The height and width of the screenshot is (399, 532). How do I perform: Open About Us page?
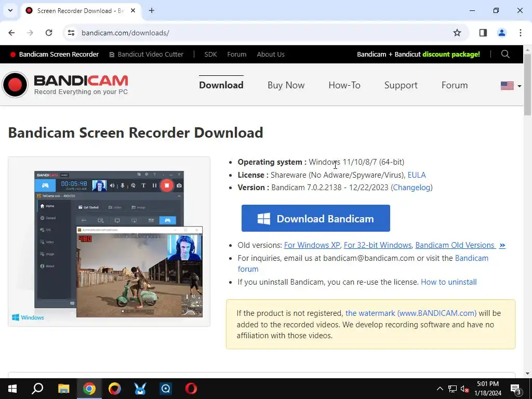pyautogui.click(x=270, y=54)
